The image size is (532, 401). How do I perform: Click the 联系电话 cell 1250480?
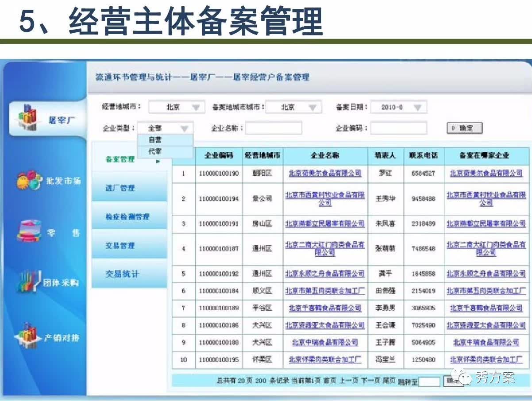coord(424,360)
